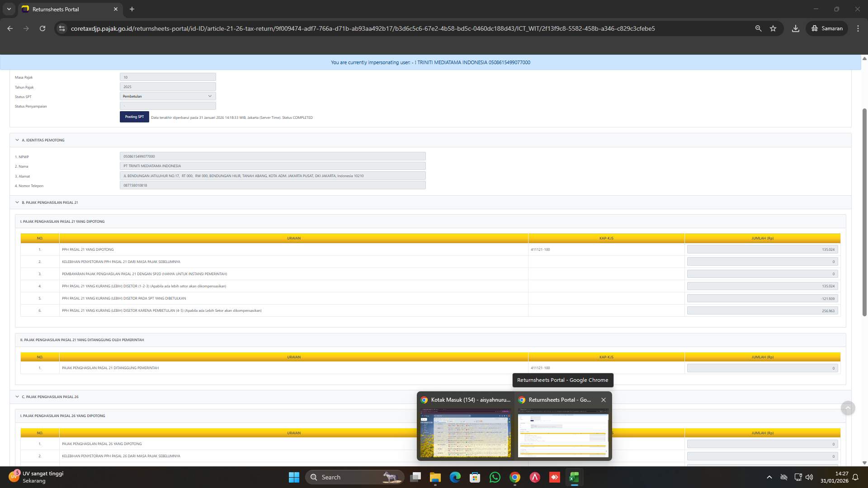Click the Masa Pajak input field
Image resolution: width=868 pixels, height=488 pixels.
(x=167, y=77)
